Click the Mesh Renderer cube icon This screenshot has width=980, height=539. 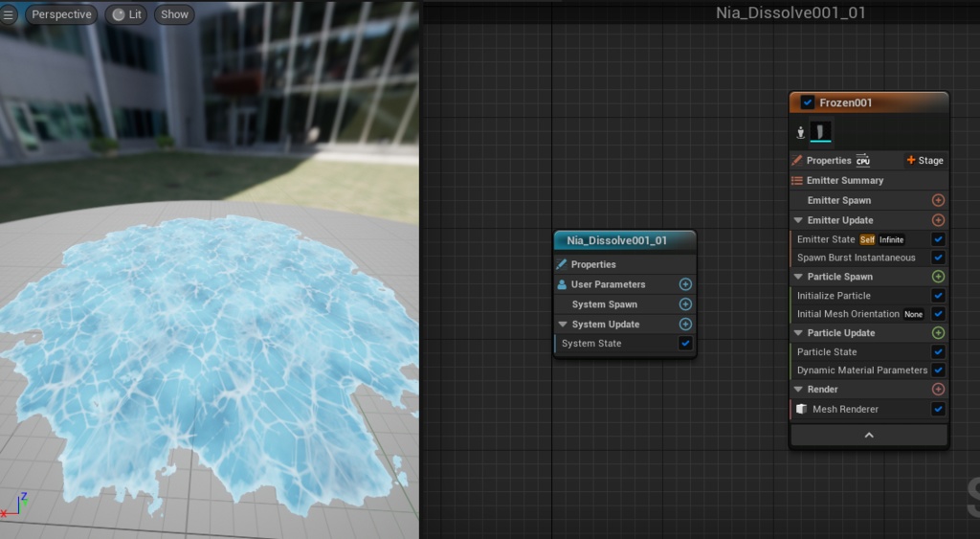[802, 409]
